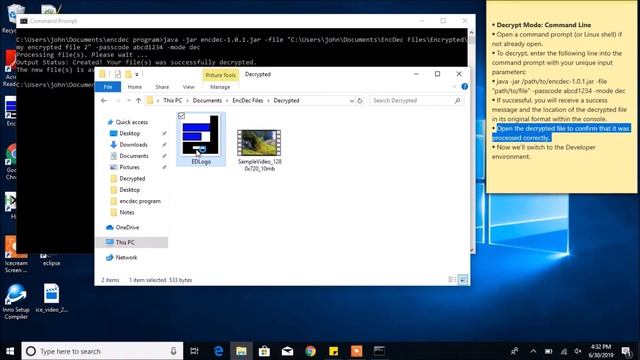Expand the address bar history dropdown

351,101
